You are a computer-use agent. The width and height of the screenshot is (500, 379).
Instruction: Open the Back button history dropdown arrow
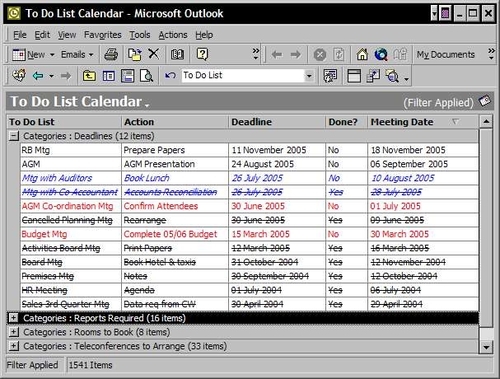pos(51,76)
